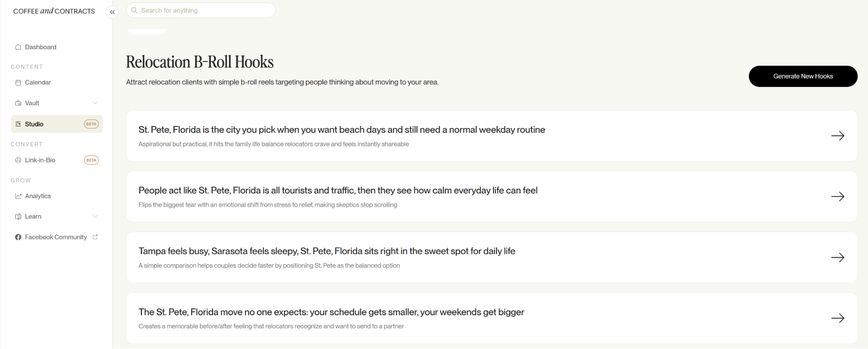
Task: Click the Coffee and Contracts logo
Action: click(54, 11)
